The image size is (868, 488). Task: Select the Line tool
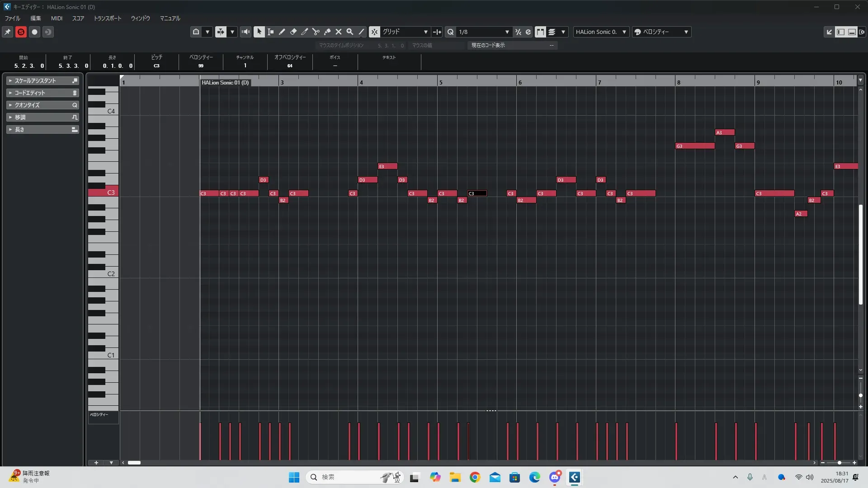click(x=361, y=32)
